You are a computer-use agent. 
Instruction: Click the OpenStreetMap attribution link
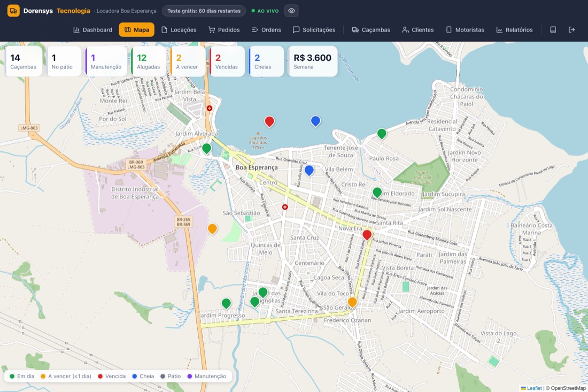569,388
